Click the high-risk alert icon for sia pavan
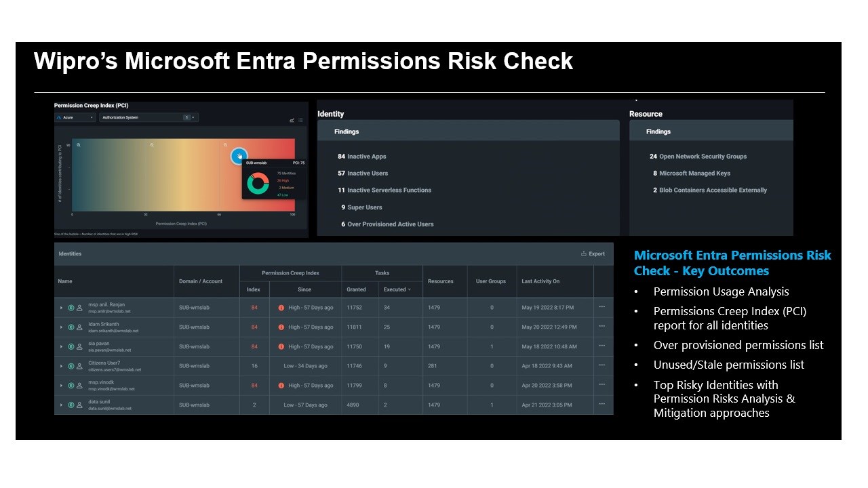The height and width of the screenshot is (488, 868). [281, 346]
